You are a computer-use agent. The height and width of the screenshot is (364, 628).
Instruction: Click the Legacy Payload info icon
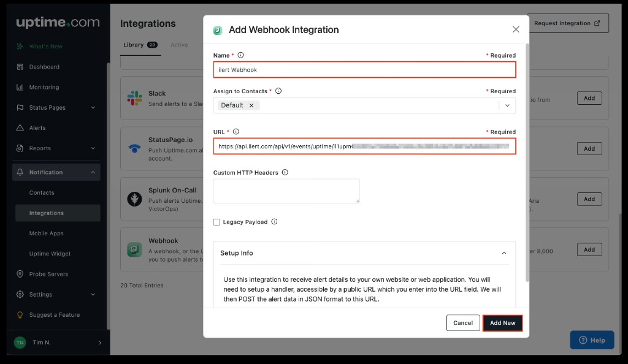[274, 222]
